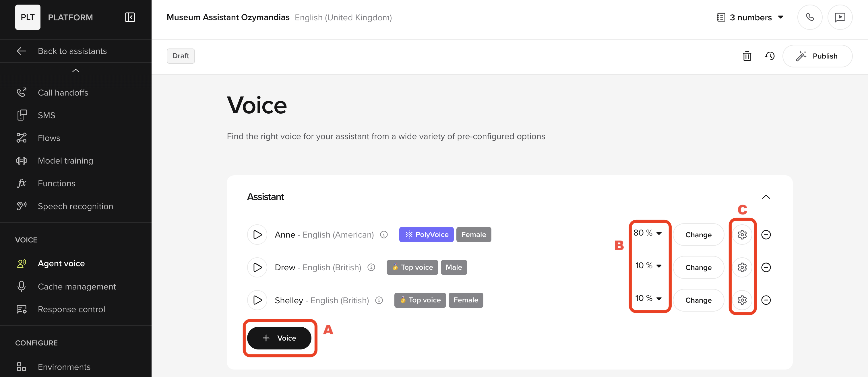Add a new Voice
Screen dimensions: 868x377
click(x=280, y=338)
